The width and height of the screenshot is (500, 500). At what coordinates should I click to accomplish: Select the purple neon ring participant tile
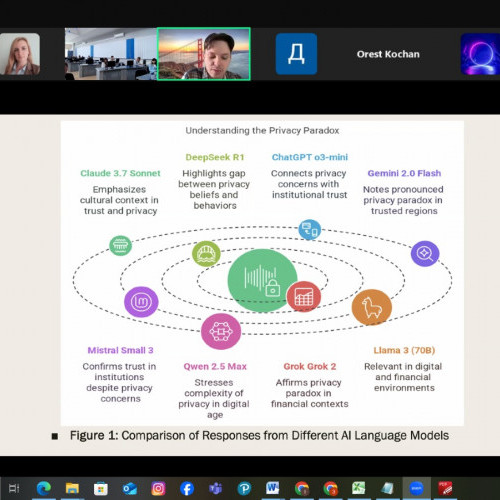coord(480,54)
